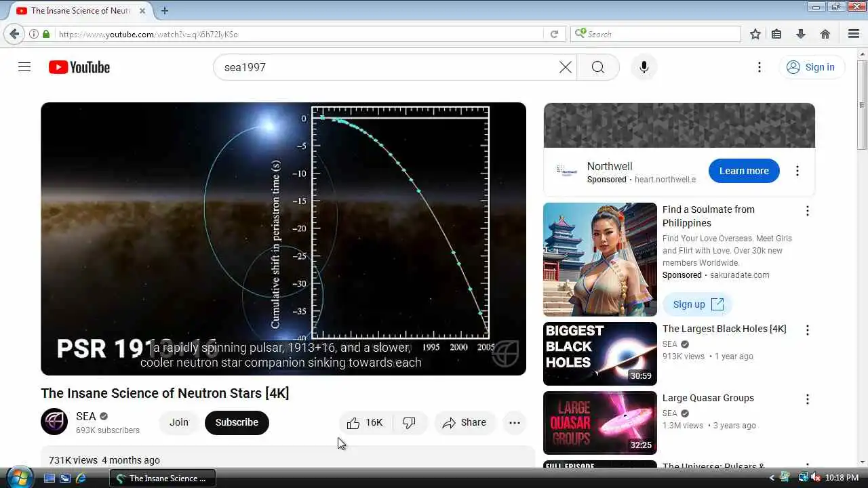Screen dimensions: 868x488
Task: Open The Largest Black Holes thumbnail
Action: coord(600,354)
